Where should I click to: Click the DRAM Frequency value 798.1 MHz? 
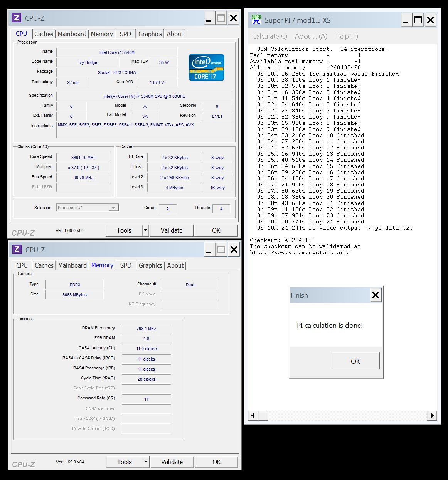pyautogui.click(x=146, y=329)
